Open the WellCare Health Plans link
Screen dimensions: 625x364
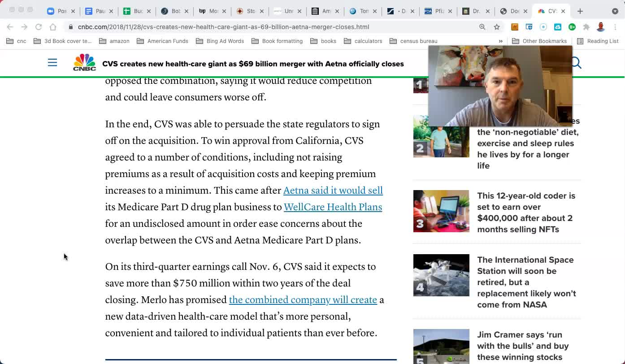click(x=333, y=207)
